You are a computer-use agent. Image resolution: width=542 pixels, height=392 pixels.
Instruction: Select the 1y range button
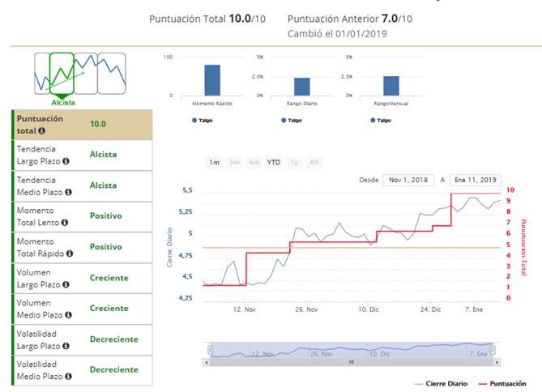click(294, 162)
